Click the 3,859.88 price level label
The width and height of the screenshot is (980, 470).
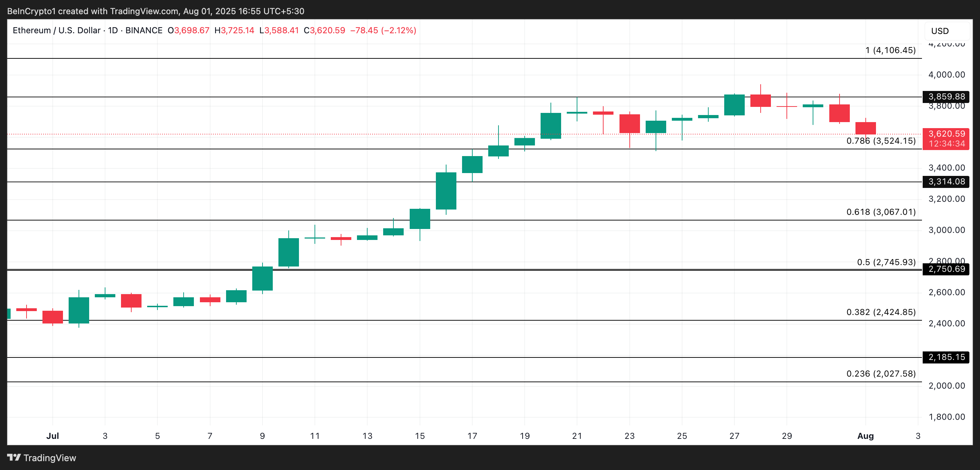[946, 97]
